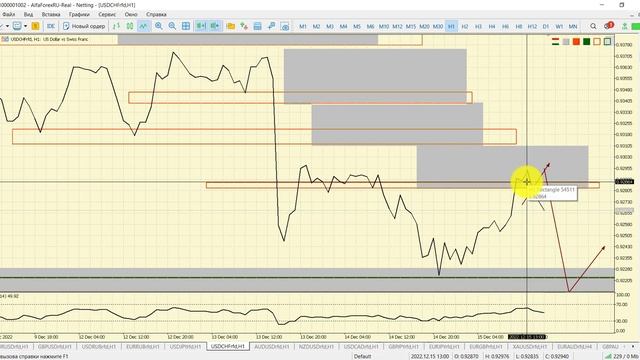Screen dimensions: 640x360
Task: Click the Новый ордер button
Action: coord(84,26)
